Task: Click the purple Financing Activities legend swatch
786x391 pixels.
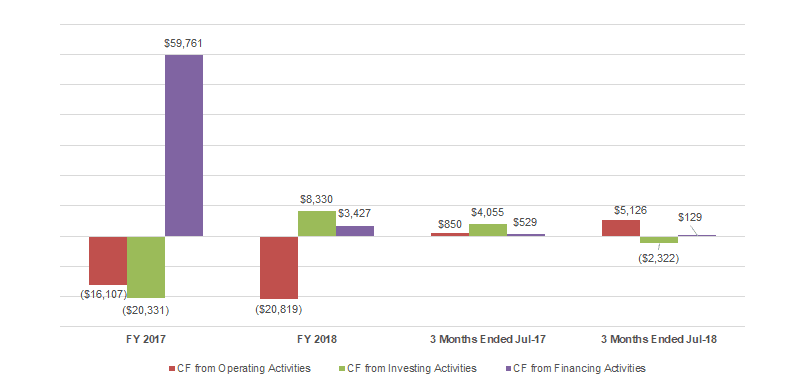Action: (508, 369)
